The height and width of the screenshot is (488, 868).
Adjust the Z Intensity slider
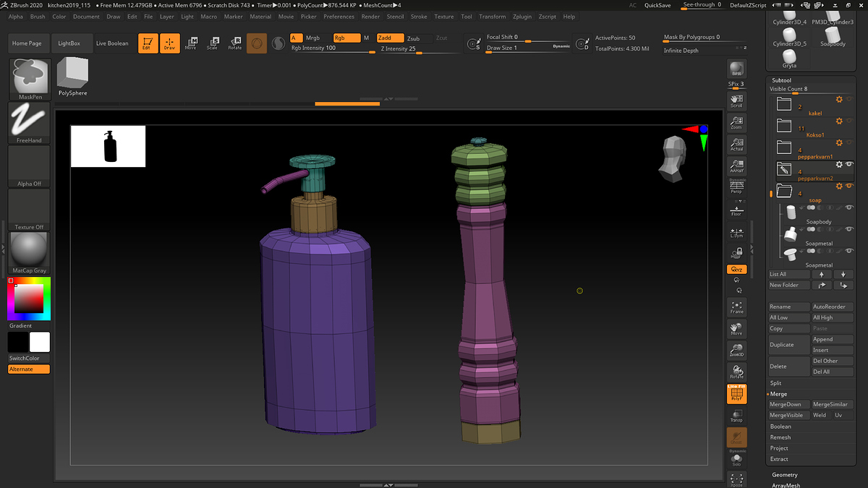(x=420, y=48)
